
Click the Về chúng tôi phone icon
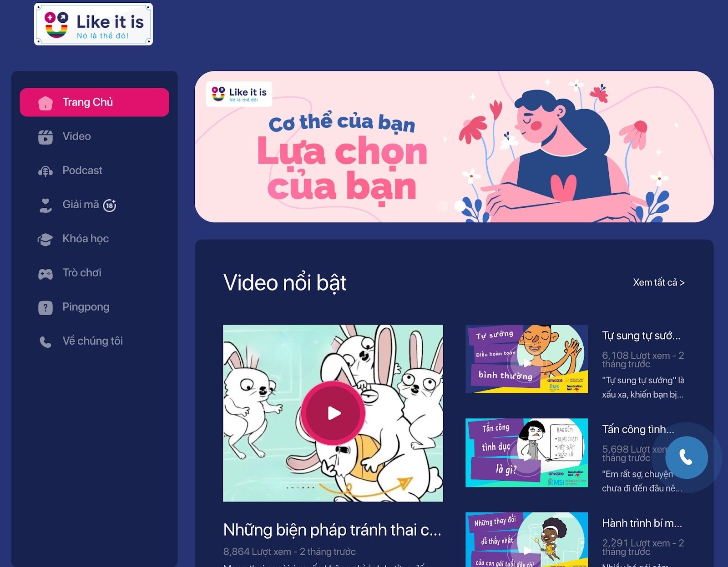point(45,342)
